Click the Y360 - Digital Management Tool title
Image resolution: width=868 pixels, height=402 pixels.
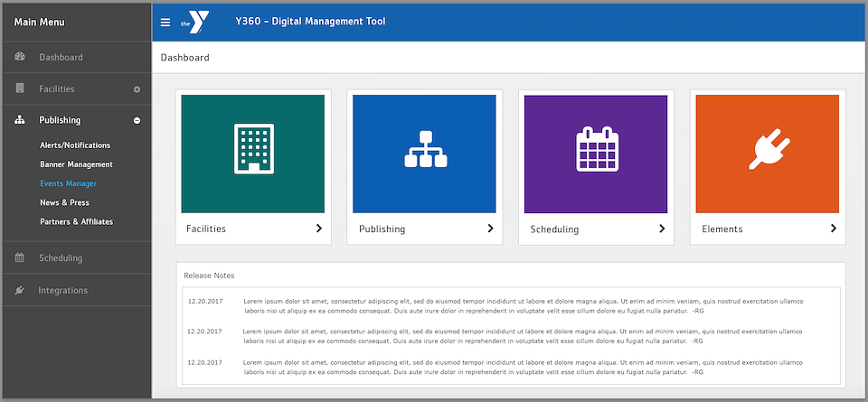(310, 22)
